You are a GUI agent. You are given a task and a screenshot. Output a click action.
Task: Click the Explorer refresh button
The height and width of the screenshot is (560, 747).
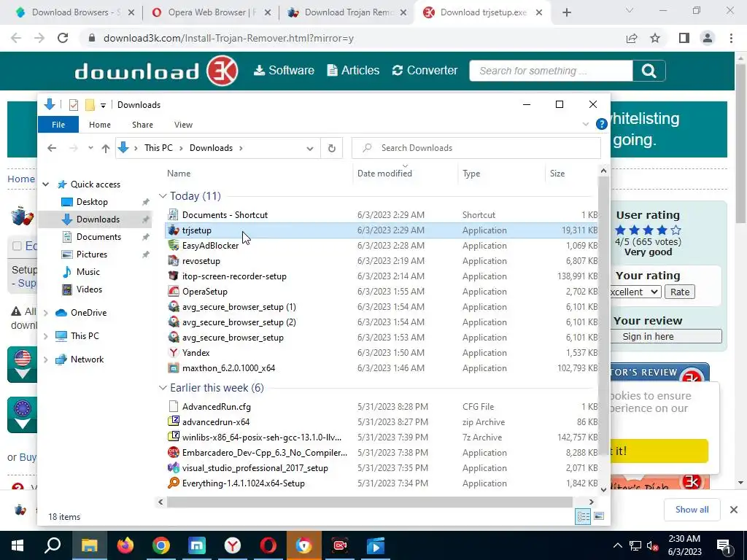coord(332,148)
